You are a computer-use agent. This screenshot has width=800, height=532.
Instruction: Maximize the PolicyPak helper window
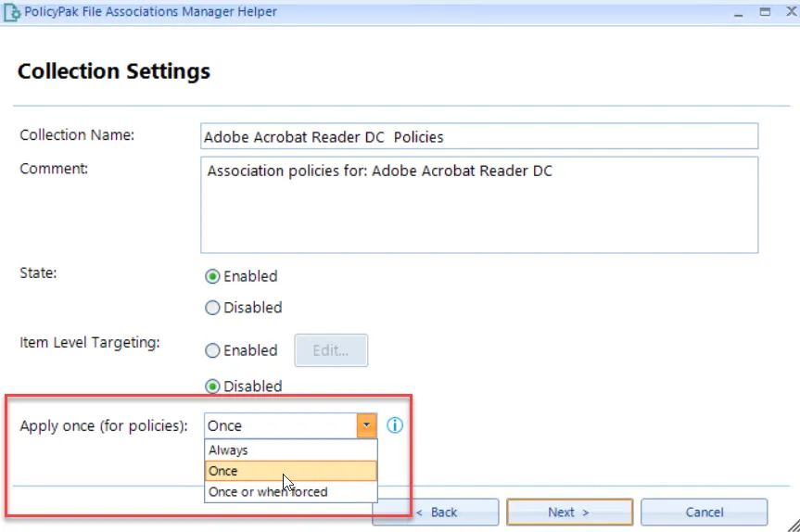(765, 12)
